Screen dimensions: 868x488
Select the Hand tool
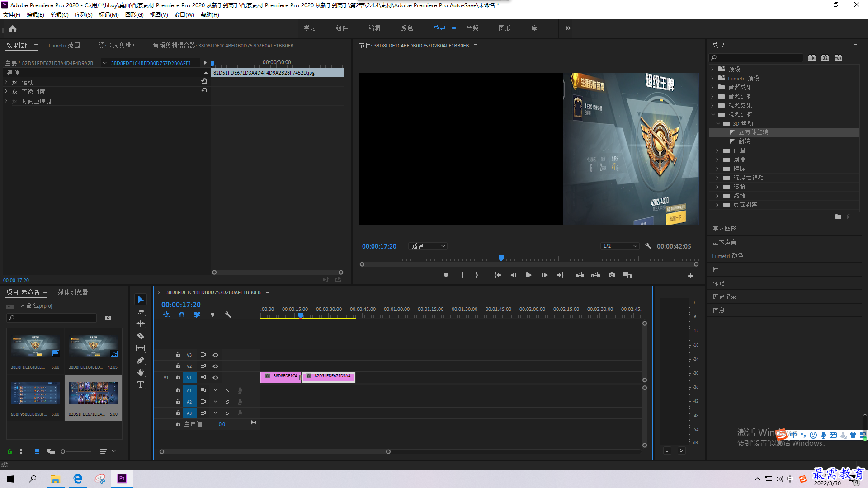(x=141, y=372)
